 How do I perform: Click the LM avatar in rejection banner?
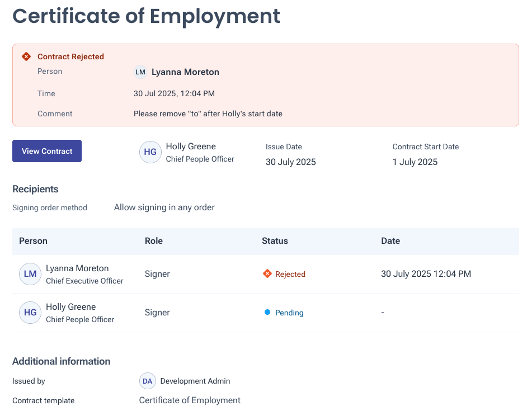click(x=140, y=72)
